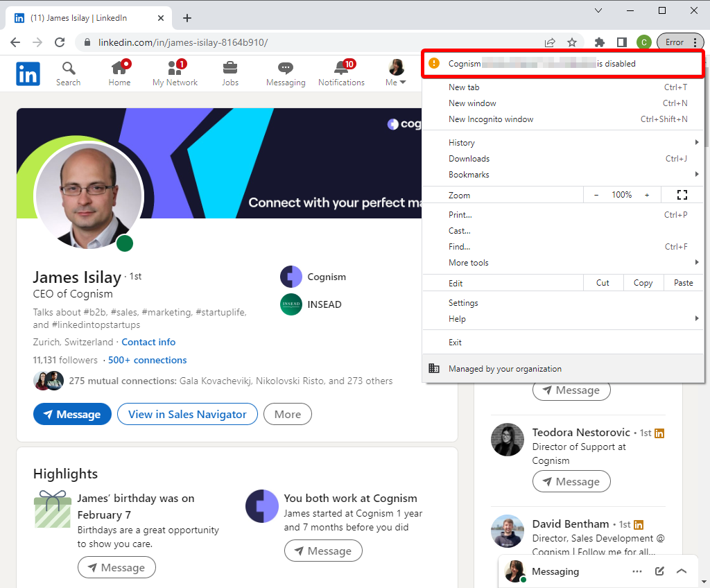Select Find from the menu
This screenshot has height=588, width=710.
tap(563, 246)
